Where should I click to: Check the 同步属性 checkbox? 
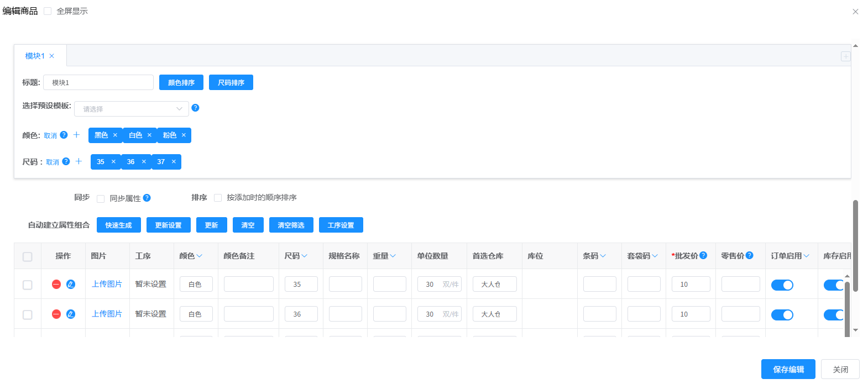[x=101, y=198]
